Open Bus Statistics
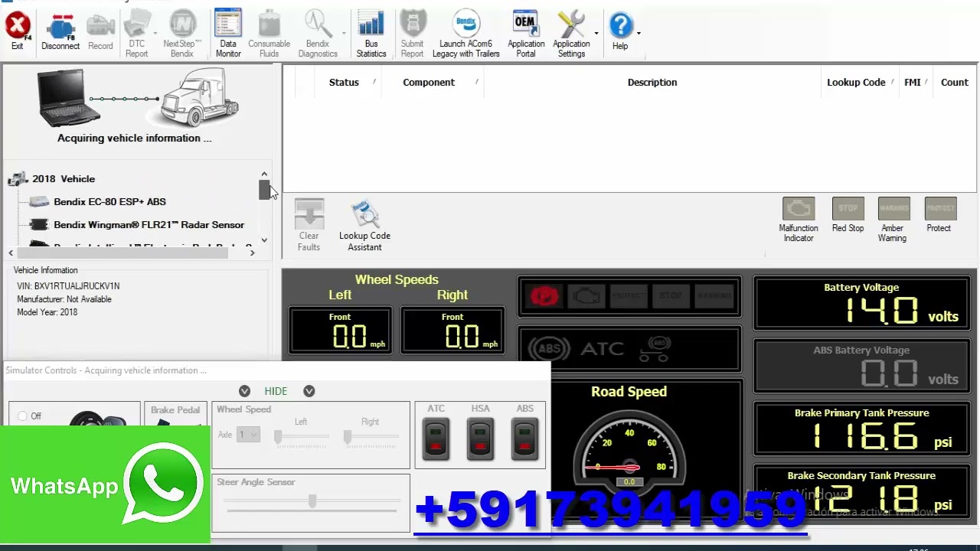The width and height of the screenshot is (980, 551). pyautogui.click(x=371, y=34)
